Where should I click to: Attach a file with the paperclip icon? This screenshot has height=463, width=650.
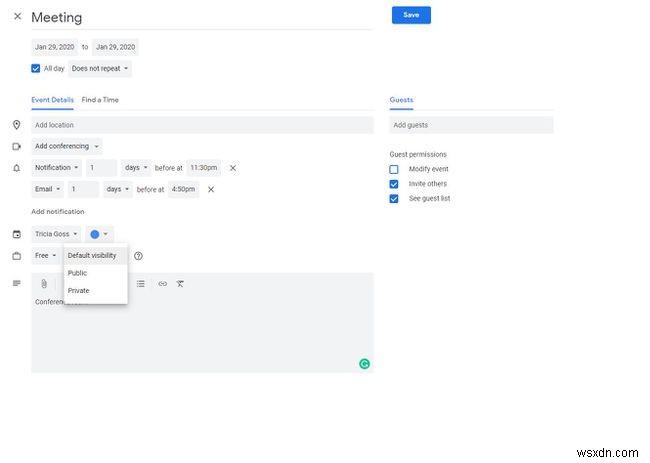click(44, 284)
